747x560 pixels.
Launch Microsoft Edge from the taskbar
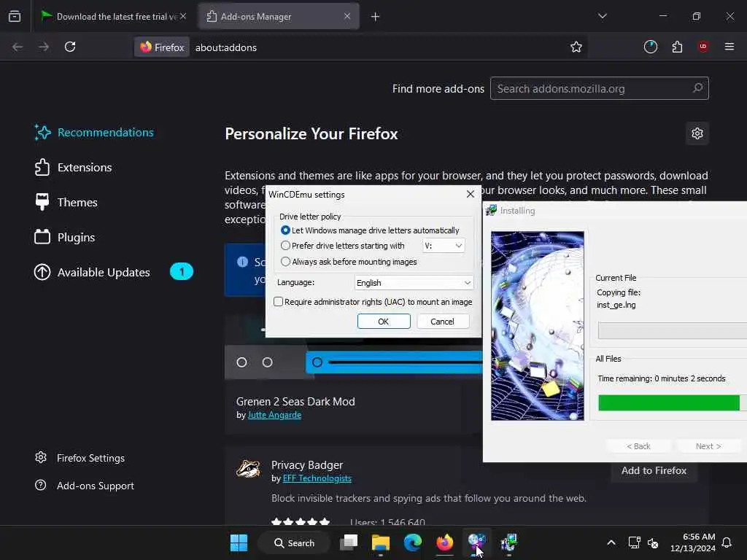[413, 542]
